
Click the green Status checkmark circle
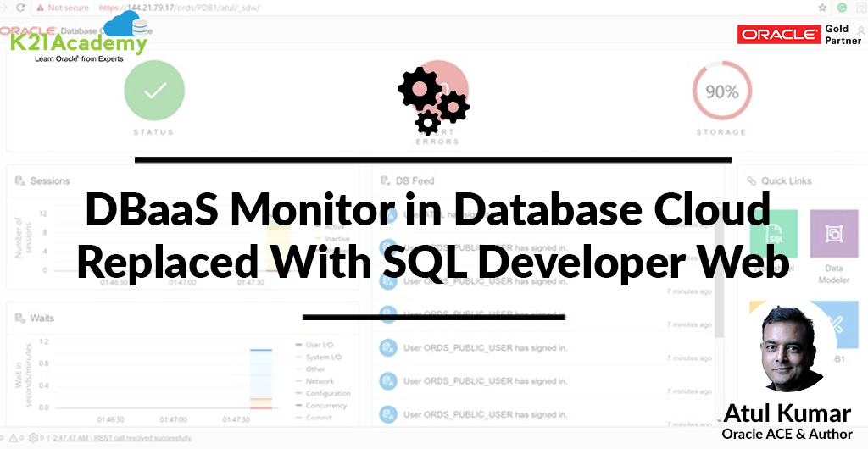click(x=154, y=91)
